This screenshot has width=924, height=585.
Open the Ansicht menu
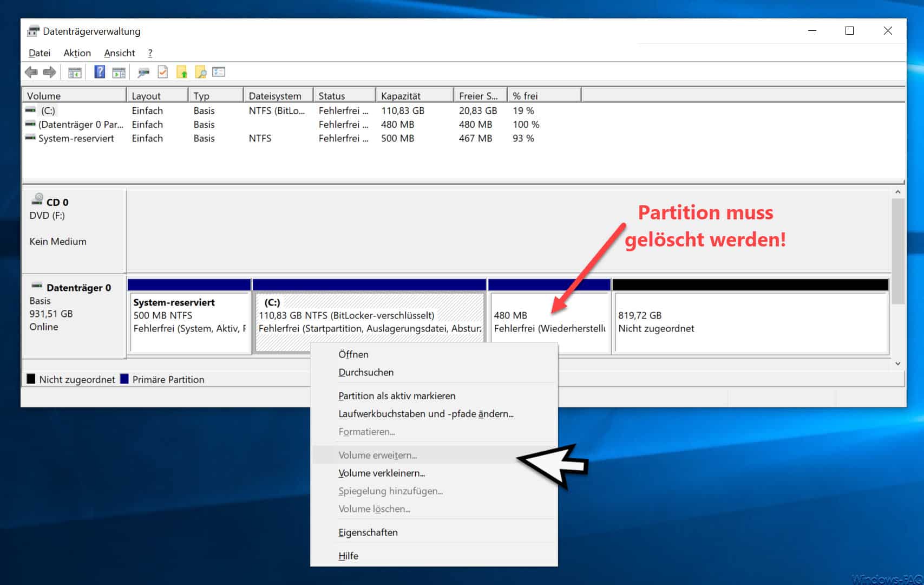click(x=120, y=53)
